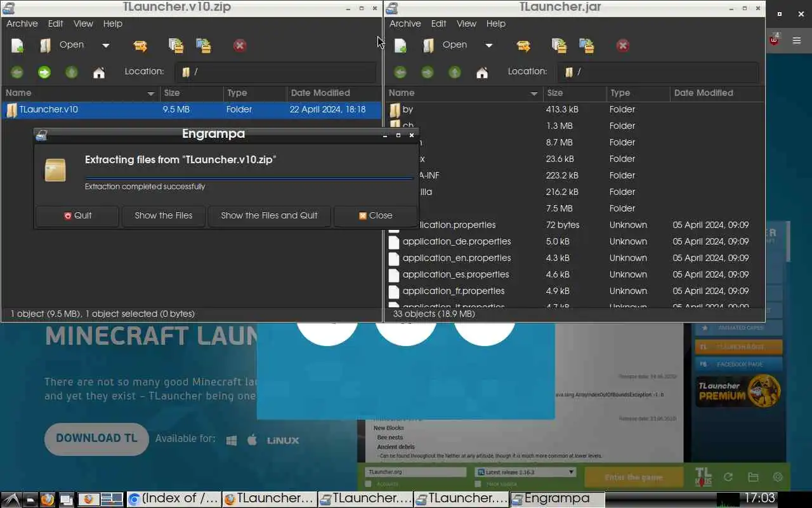Viewport: 812px width, 508px height.
Task: Sort by Date Modified in TLauncher.jar window
Action: click(717, 93)
